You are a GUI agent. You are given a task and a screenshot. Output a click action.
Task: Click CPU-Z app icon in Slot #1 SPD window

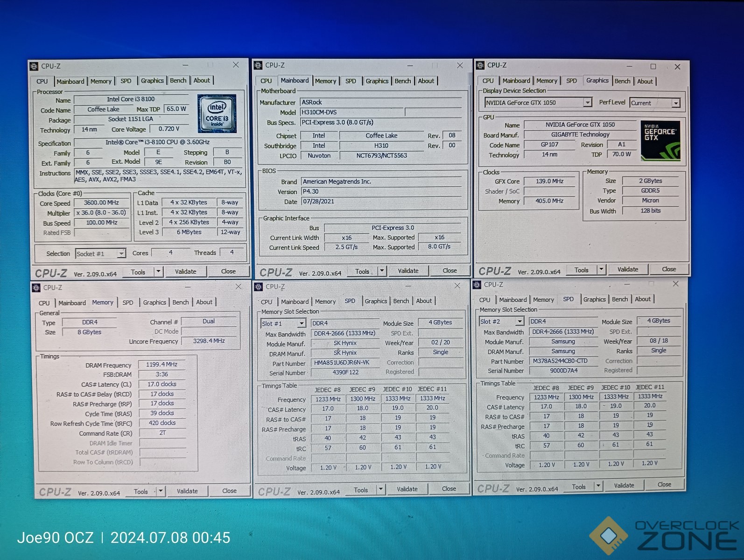pos(259,287)
